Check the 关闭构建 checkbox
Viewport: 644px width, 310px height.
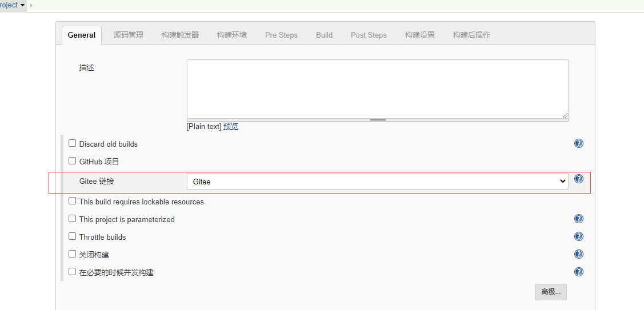72,253
